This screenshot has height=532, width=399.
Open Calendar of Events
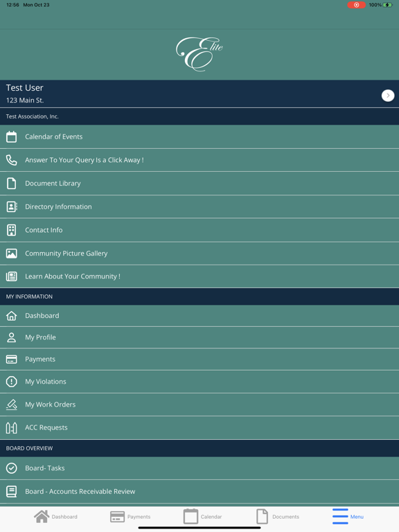(199, 136)
